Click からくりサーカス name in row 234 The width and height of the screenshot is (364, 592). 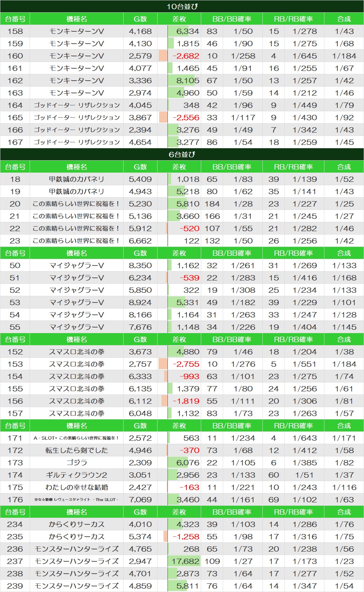77,524
